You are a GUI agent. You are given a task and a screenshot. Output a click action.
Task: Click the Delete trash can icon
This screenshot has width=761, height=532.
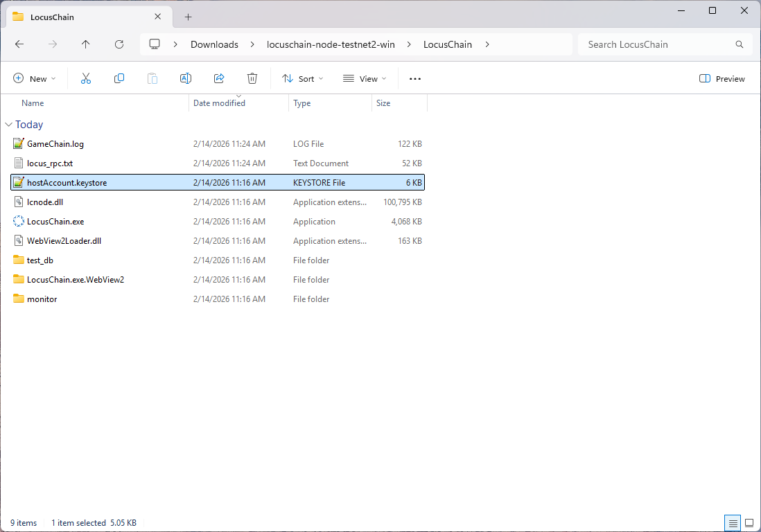[252, 79]
